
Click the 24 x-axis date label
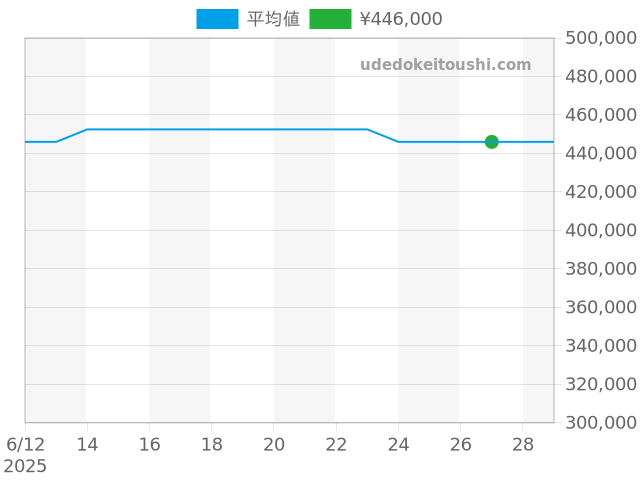point(398,443)
